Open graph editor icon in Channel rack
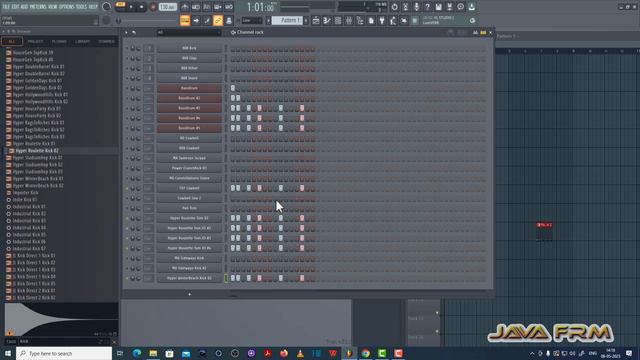 pos(475,32)
